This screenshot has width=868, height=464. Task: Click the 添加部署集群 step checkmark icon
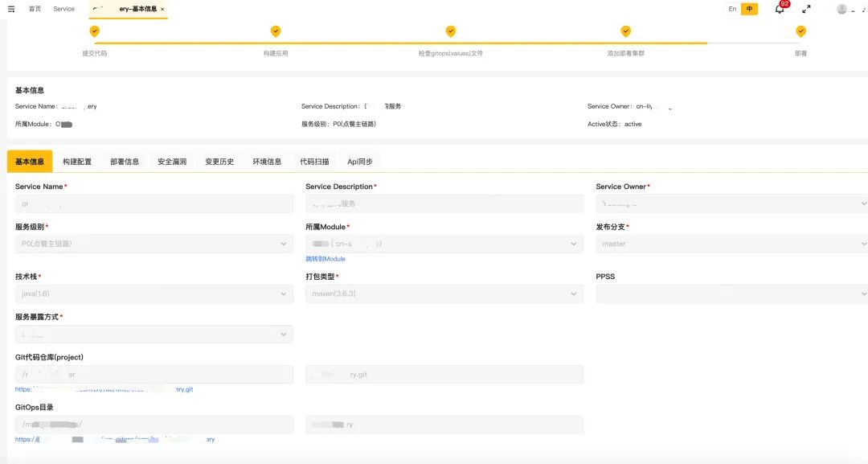pos(625,31)
